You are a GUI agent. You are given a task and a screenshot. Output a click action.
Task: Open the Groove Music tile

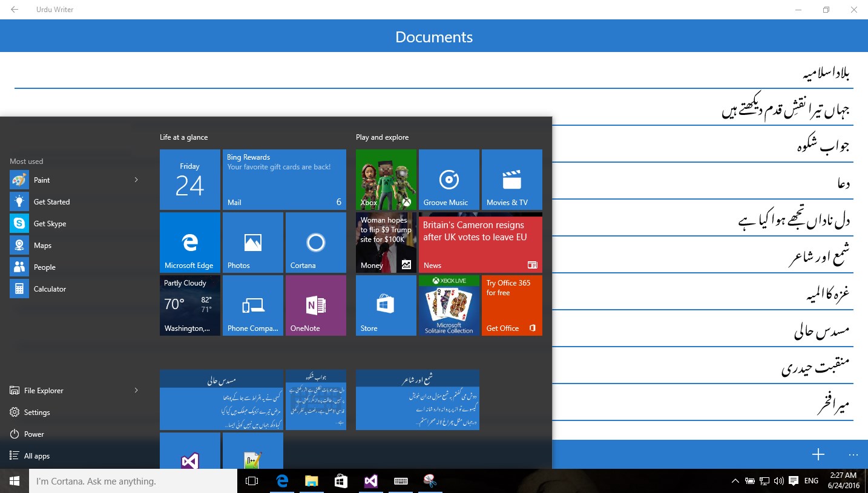tap(449, 180)
